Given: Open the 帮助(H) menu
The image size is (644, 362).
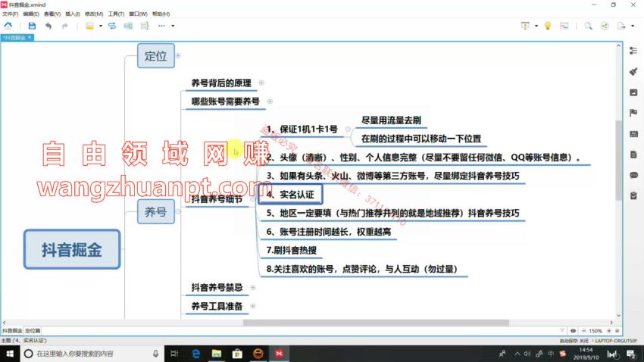Looking at the screenshot, I should [x=161, y=14].
